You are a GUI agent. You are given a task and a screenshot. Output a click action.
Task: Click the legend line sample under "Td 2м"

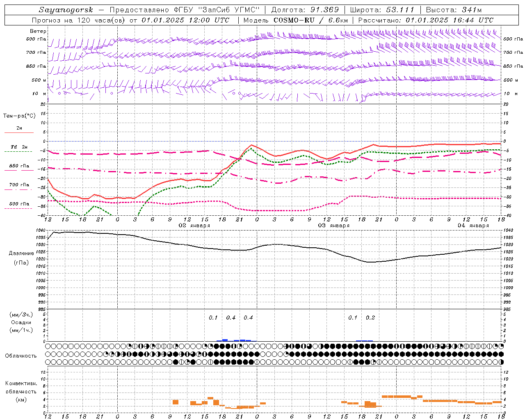click(x=18, y=152)
